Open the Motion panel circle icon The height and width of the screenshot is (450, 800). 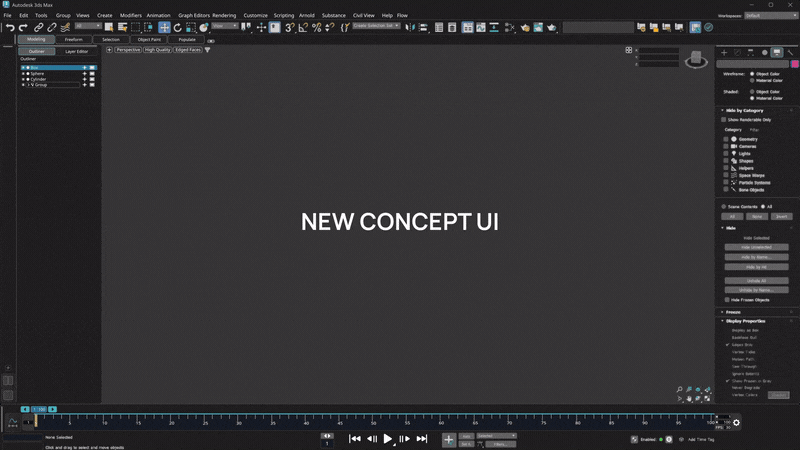tap(764, 53)
